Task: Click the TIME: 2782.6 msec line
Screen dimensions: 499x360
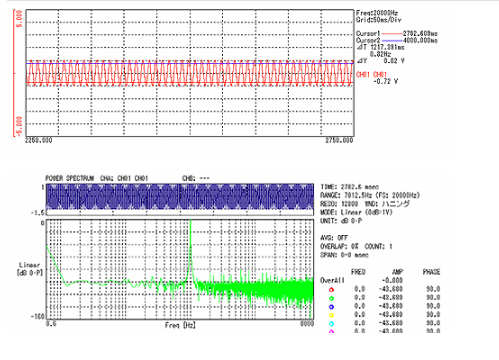Action: point(350,187)
